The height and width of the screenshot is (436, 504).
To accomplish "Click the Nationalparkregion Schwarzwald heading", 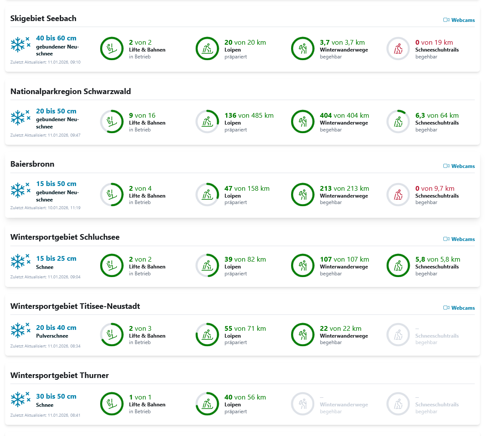I will (x=71, y=91).
